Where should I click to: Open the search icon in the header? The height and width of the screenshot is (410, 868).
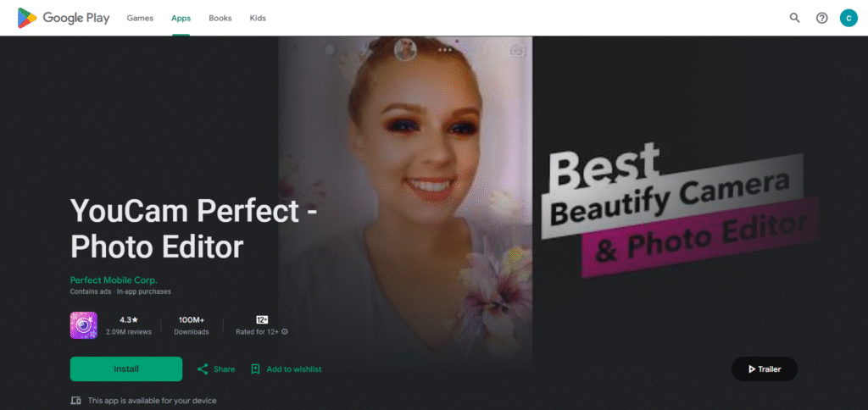click(x=794, y=18)
